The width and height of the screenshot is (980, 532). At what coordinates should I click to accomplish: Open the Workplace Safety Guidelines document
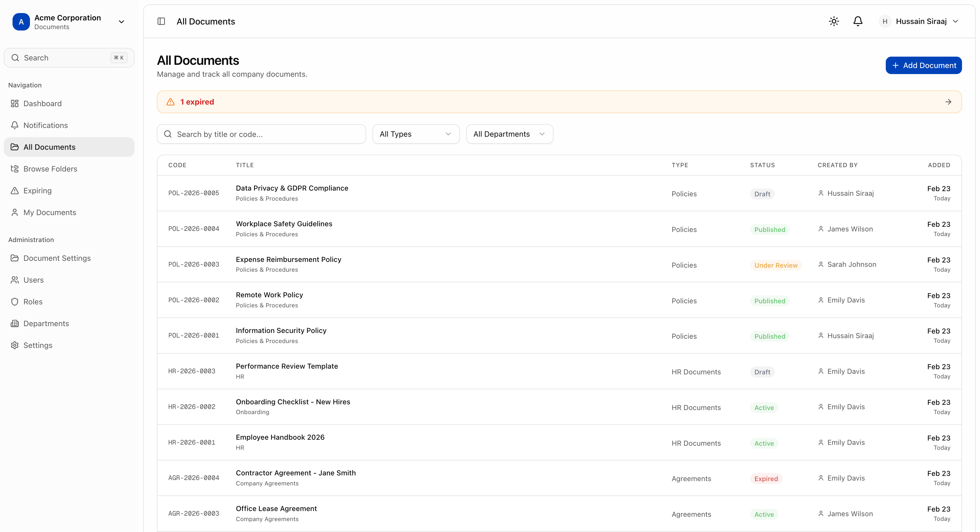(x=284, y=224)
